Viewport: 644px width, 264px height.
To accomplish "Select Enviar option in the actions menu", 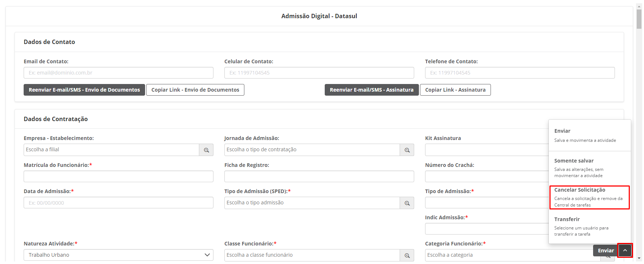I will click(x=589, y=135).
